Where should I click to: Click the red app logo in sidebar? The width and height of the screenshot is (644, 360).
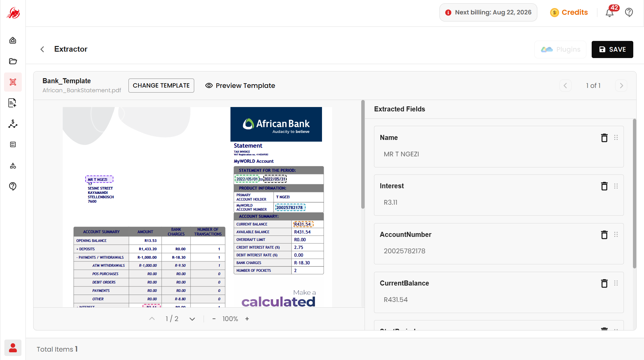tap(13, 13)
